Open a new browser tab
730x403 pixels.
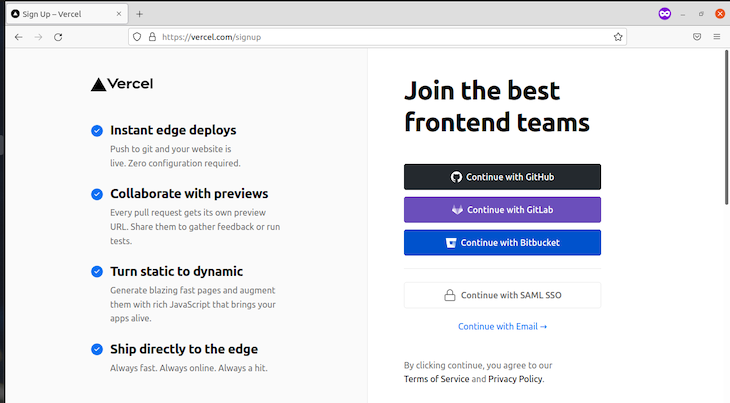(x=139, y=14)
